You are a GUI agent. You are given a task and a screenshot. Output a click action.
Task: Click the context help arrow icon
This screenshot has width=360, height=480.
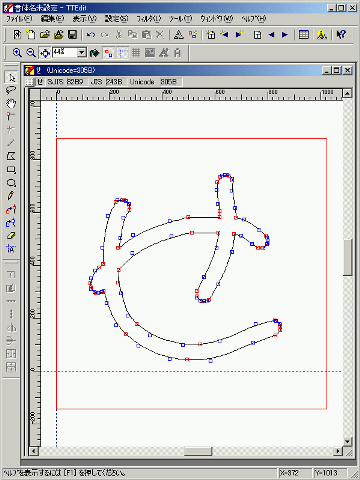click(341, 35)
